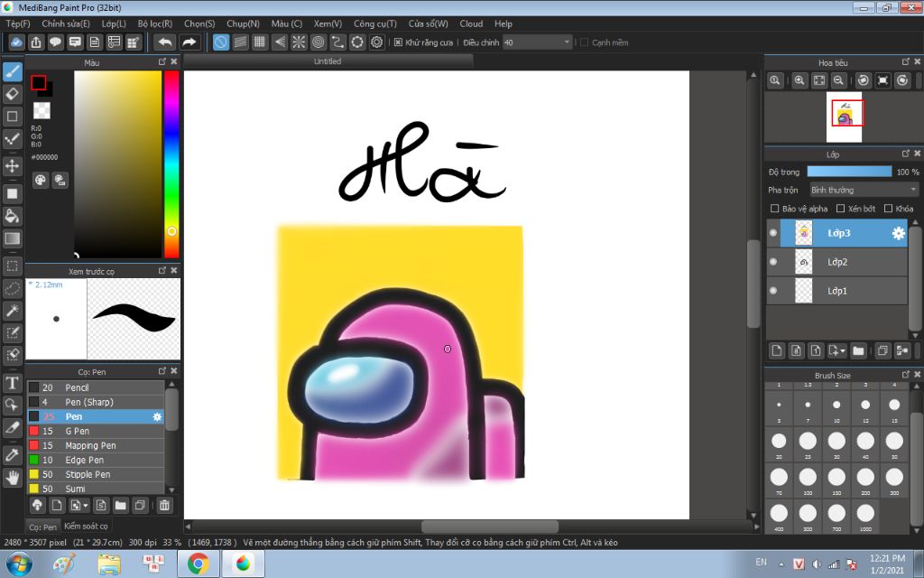Pick the Eyedropper tool
The height and width of the screenshot is (578, 924).
coord(13,455)
